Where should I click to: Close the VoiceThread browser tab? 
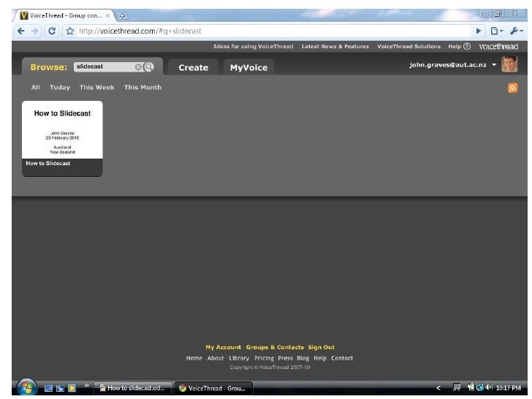coord(107,15)
